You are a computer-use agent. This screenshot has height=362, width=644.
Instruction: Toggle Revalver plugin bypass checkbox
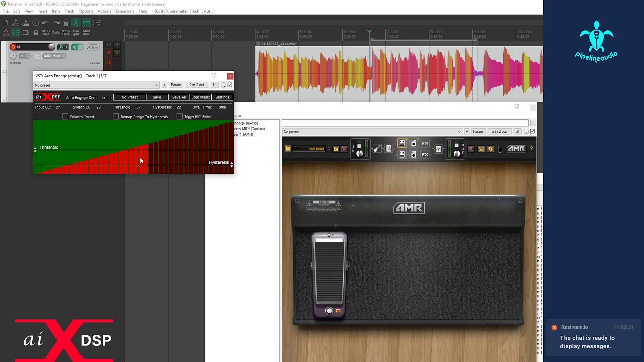532,132
